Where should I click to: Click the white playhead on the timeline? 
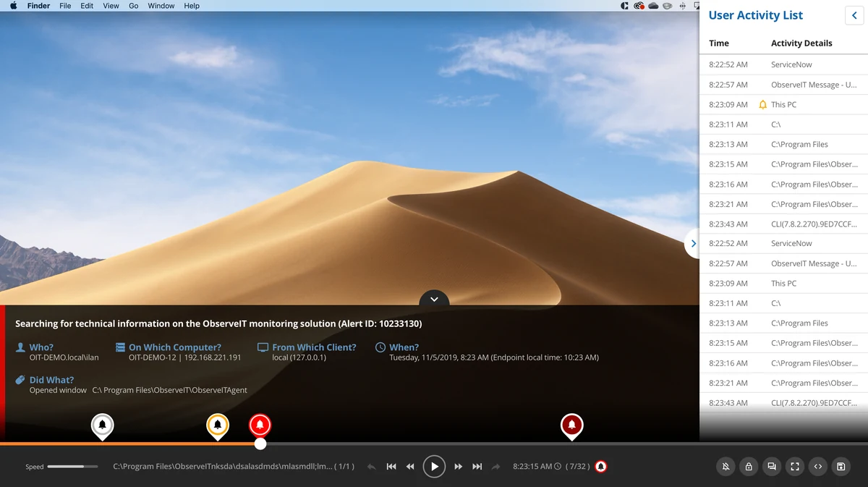[260, 444]
